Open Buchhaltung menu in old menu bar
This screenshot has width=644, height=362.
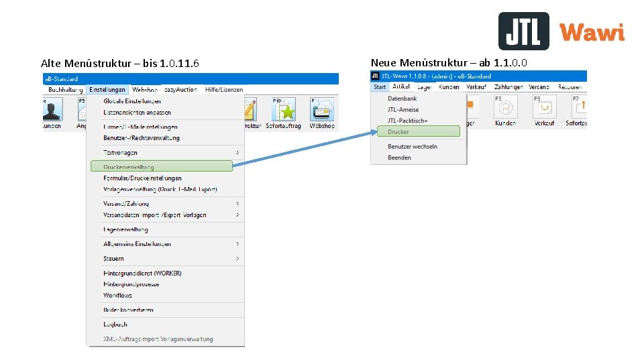pos(65,89)
